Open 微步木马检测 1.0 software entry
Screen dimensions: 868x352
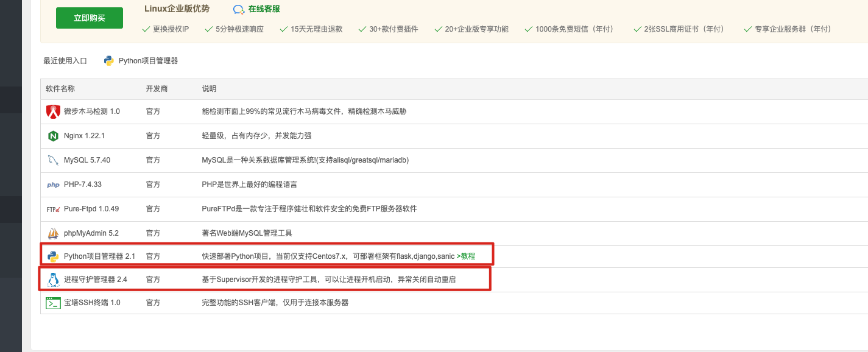point(92,111)
